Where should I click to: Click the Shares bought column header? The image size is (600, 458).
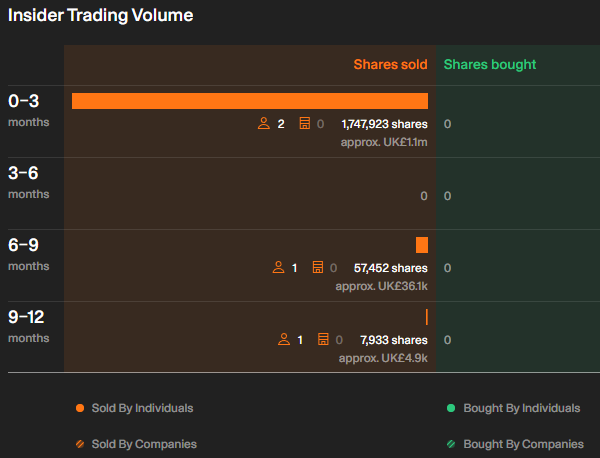490,65
